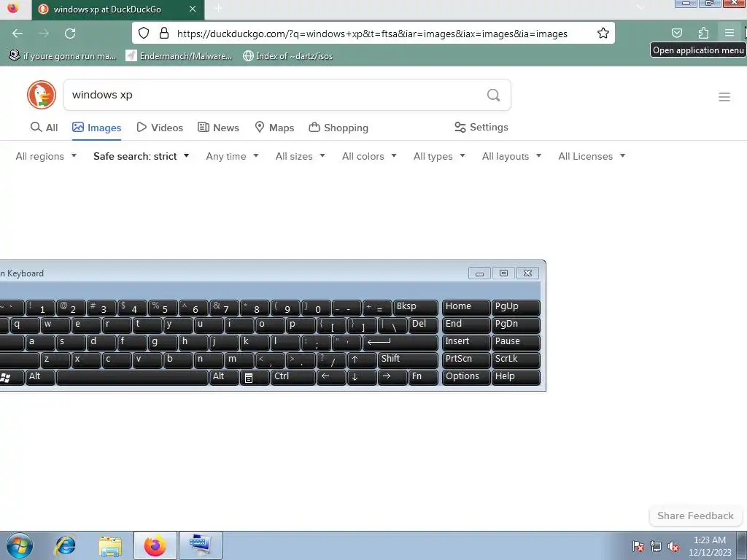Open On-Screen Keyboard Options
The height and width of the screenshot is (560, 747).
(465, 378)
